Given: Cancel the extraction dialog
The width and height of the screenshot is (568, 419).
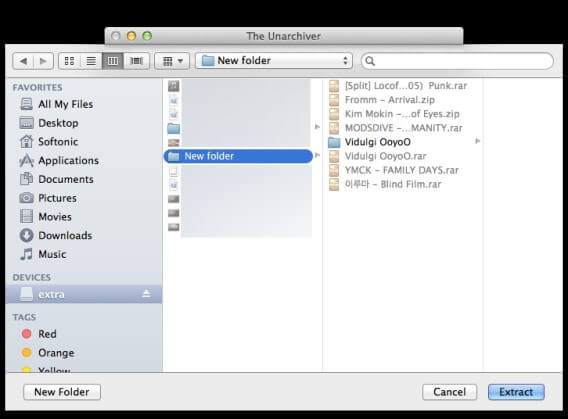Looking at the screenshot, I should click(450, 392).
